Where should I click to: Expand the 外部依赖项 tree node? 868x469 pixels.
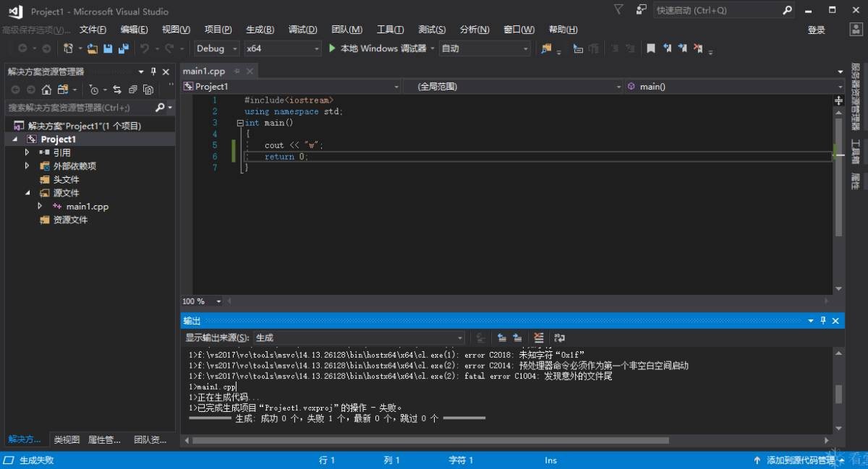pos(27,166)
